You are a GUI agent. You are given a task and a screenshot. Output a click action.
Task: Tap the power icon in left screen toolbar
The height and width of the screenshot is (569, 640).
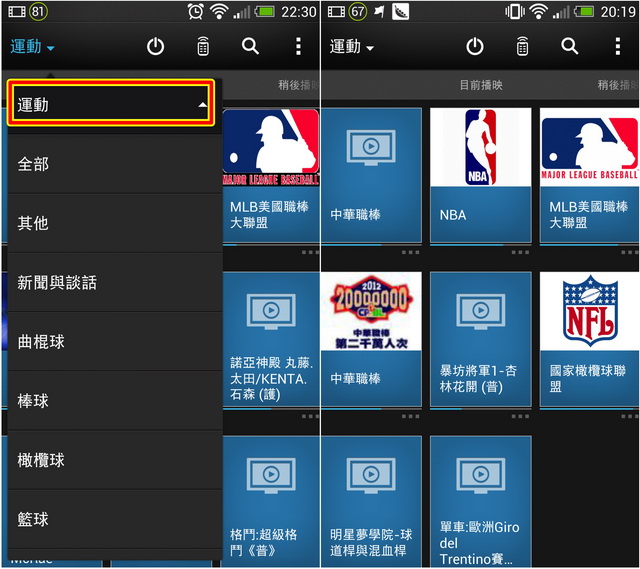pos(155,47)
